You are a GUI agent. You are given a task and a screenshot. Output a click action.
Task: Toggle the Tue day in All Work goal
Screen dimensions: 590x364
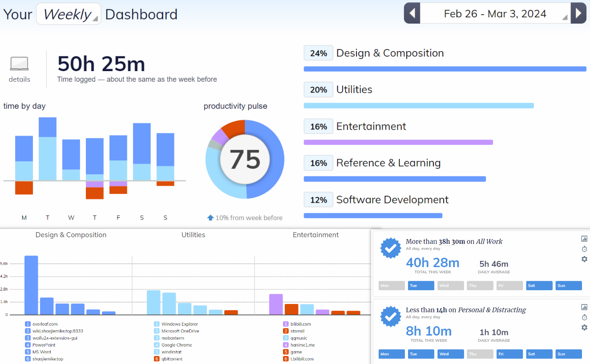coord(420,286)
